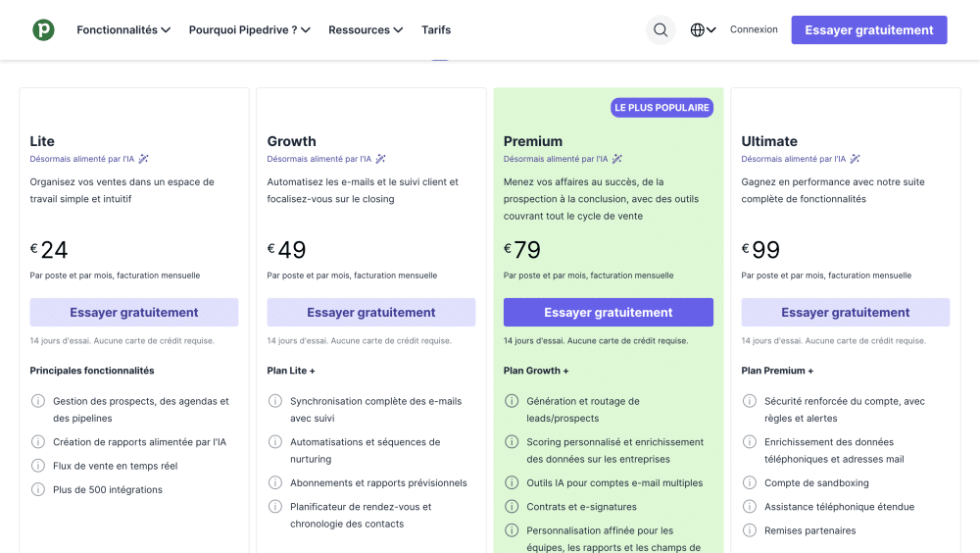Click Essayer gratuitement in the header

click(868, 30)
